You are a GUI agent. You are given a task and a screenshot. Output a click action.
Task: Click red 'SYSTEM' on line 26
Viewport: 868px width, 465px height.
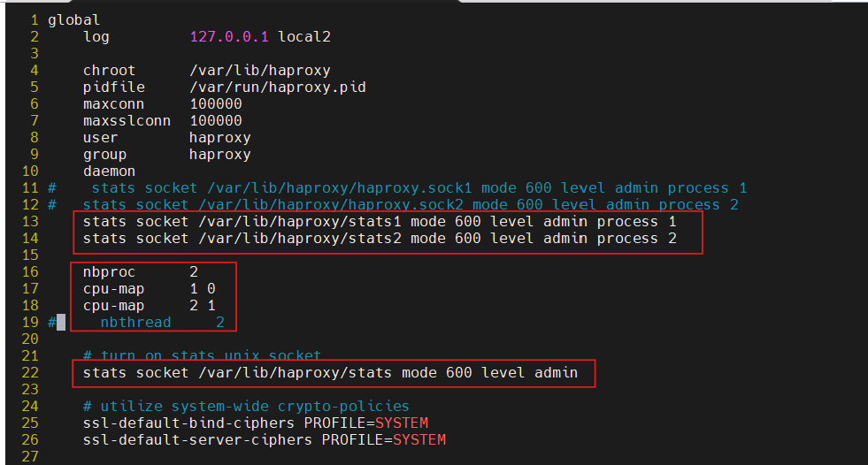[x=419, y=440]
